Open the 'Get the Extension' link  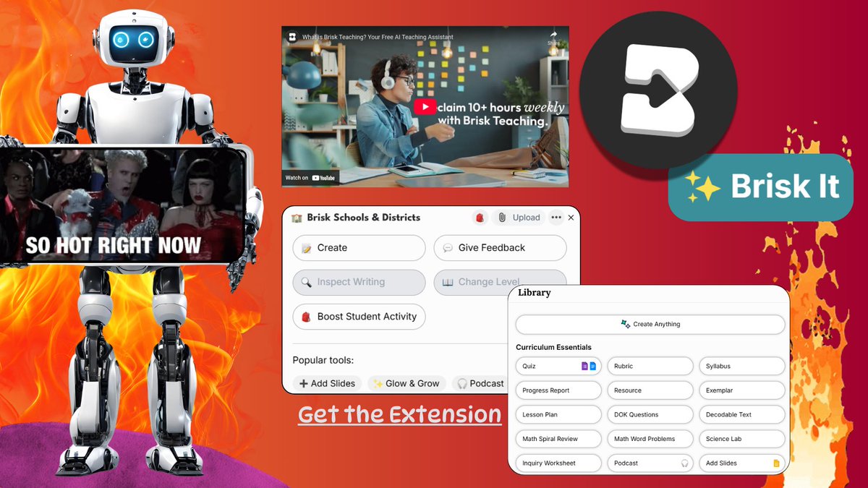400,415
